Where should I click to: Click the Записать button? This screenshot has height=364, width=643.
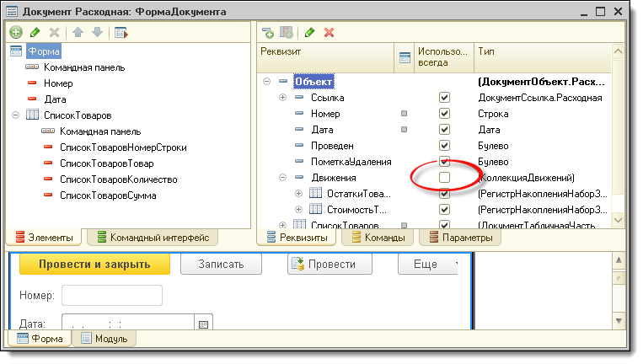point(221,264)
